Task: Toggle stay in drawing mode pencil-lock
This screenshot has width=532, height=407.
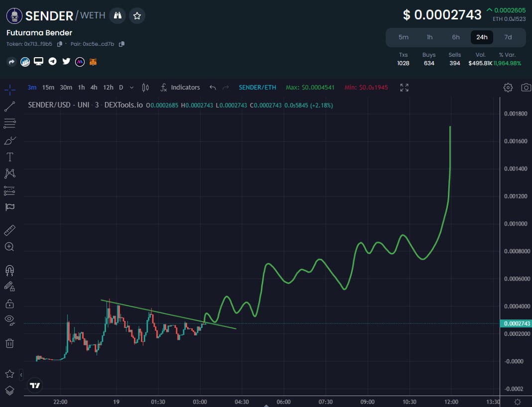Action: point(9,287)
